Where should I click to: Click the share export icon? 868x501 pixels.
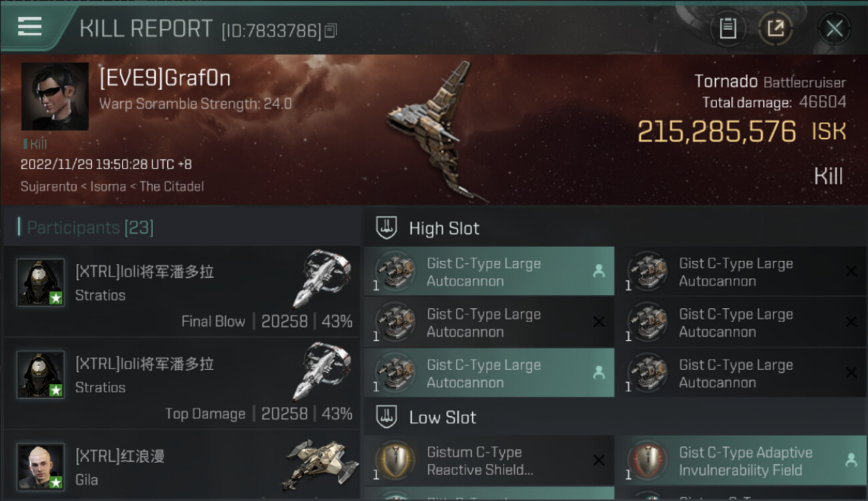(775, 29)
